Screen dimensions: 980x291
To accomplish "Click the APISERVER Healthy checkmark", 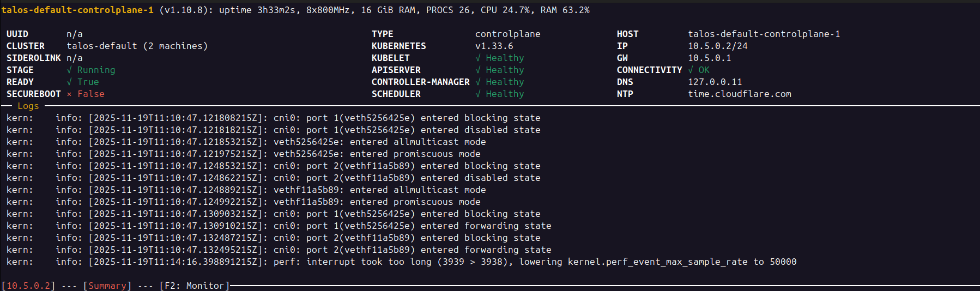I will (478, 70).
